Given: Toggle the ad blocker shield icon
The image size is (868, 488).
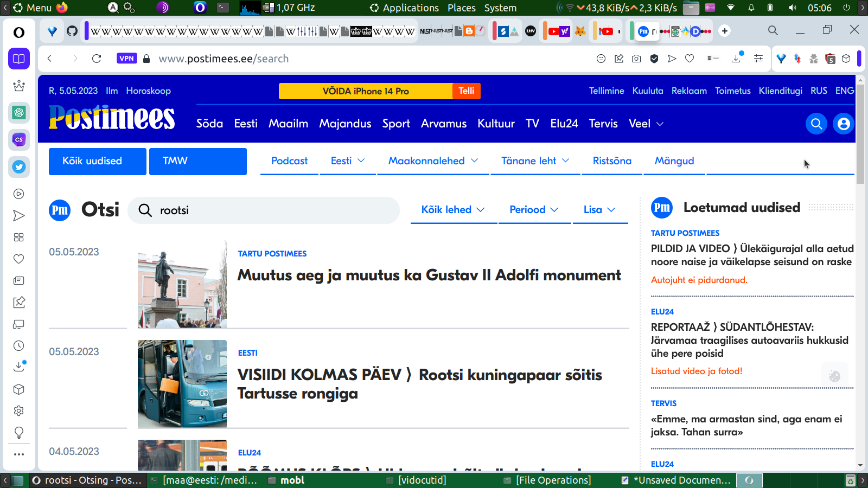Looking at the screenshot, I should click(654, 59).
